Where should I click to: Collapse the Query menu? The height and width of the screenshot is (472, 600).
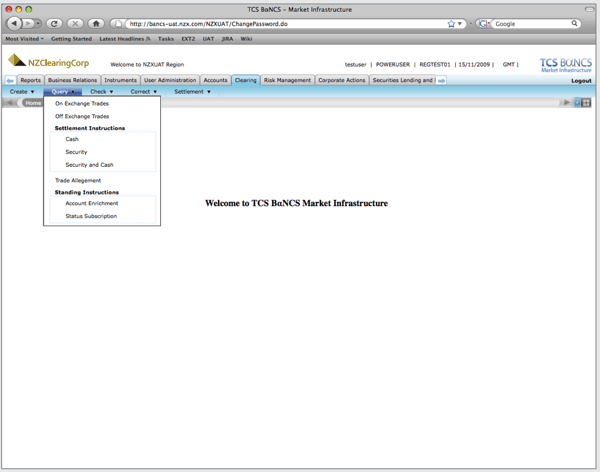point(63,91)
